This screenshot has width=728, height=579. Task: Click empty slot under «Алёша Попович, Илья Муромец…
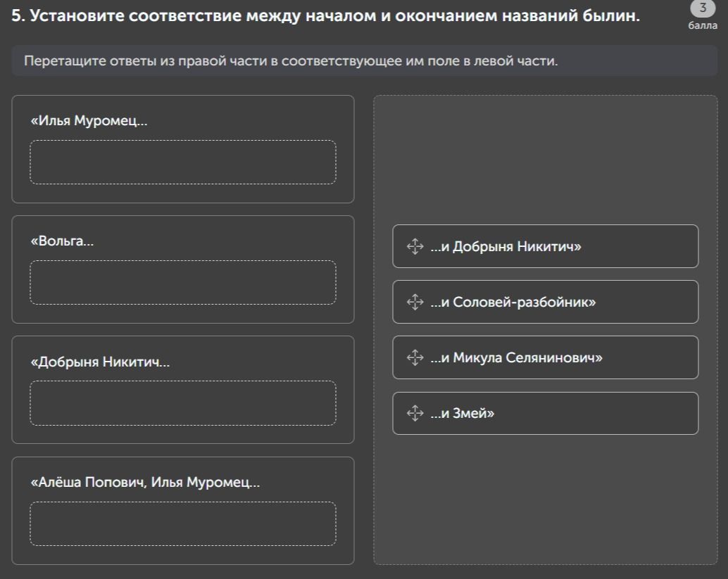(x=183, y=524)
